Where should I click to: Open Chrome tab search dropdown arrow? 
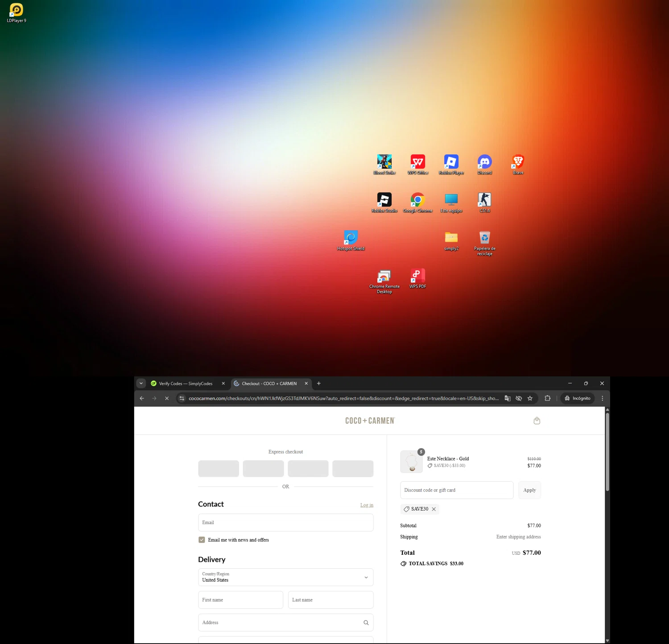click(x=141, y=384)
